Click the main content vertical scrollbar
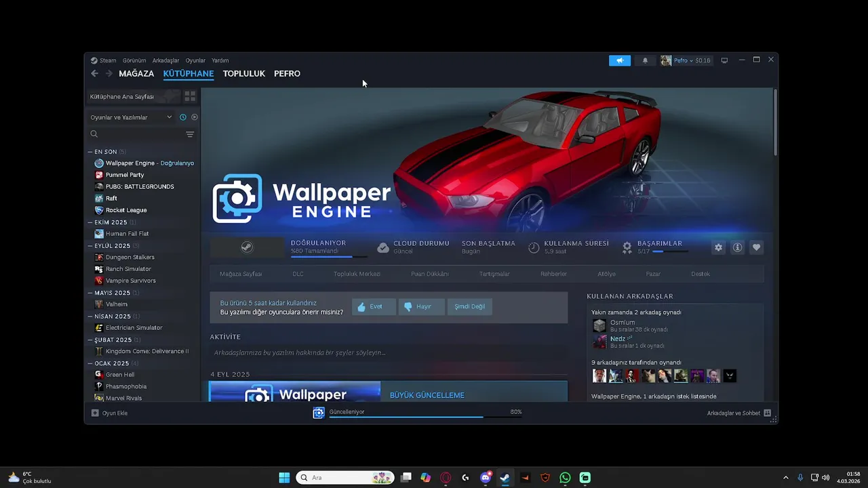The width and height of the screenshot is (868, 488). 775,122
